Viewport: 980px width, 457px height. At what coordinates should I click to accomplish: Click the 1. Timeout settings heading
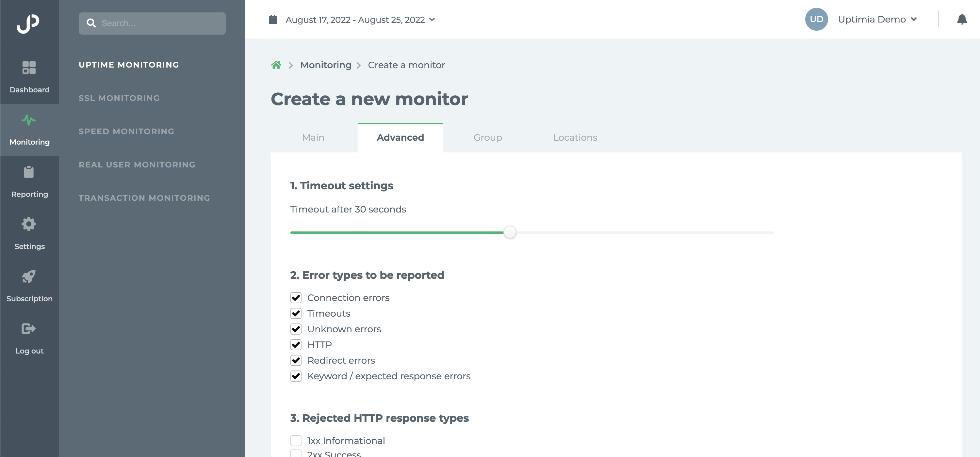pyautogui.click(x=342, y=185)
